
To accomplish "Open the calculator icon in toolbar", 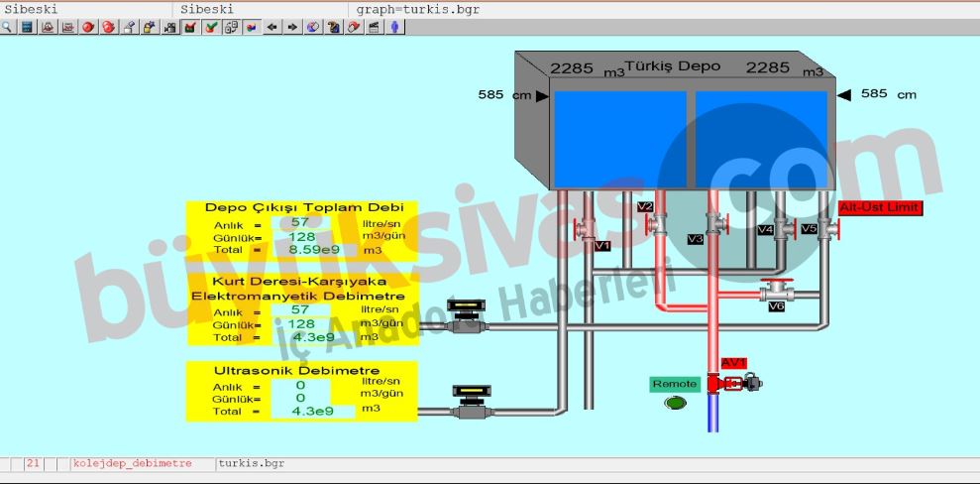I will 28,27.
